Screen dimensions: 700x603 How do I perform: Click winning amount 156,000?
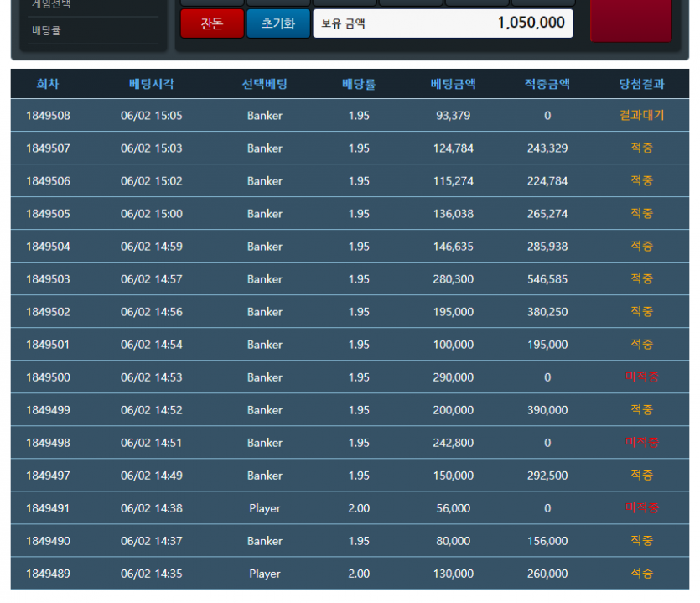coord(547,541)
